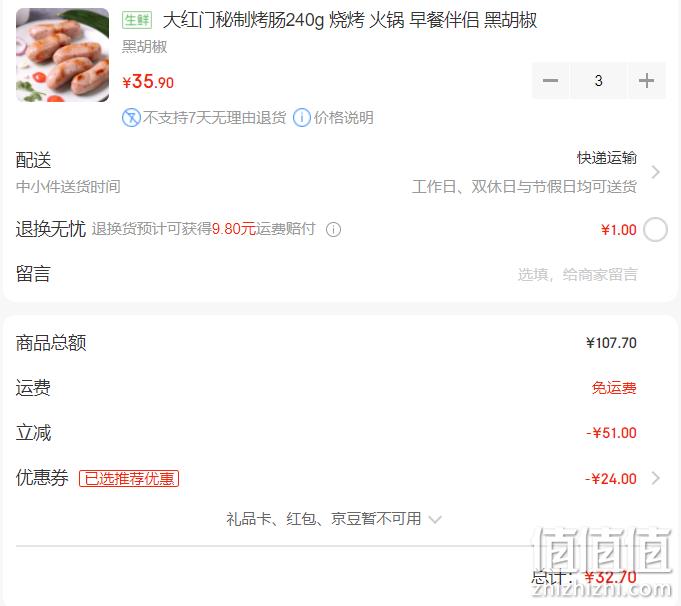Click the no 7-day return icon
This screenshot has width=681, height=606.
(x=131, y=118)
